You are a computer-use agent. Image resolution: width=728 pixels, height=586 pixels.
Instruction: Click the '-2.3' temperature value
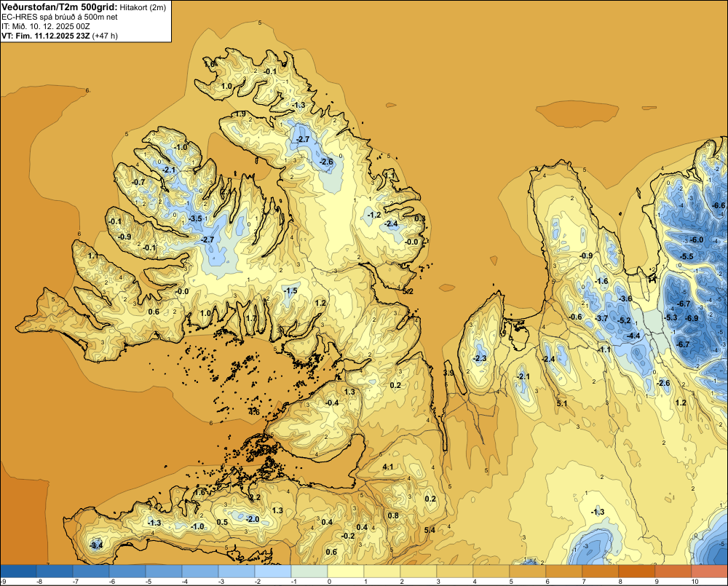(x=480, y=358)
